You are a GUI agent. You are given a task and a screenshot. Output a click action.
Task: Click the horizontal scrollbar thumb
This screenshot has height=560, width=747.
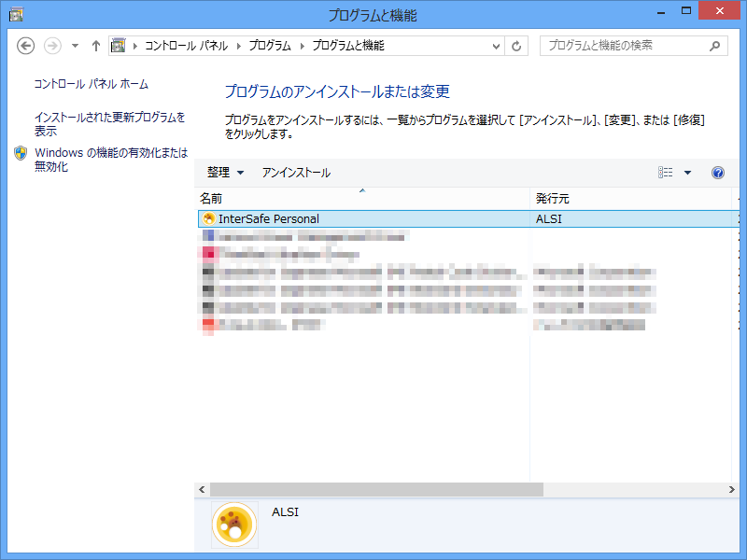(x=376, y=489)
